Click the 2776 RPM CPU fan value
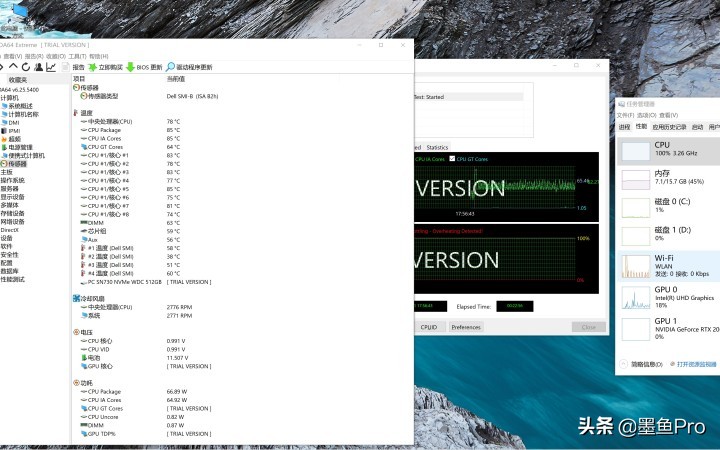The image size is (720, 450). [x=180, y=307]
